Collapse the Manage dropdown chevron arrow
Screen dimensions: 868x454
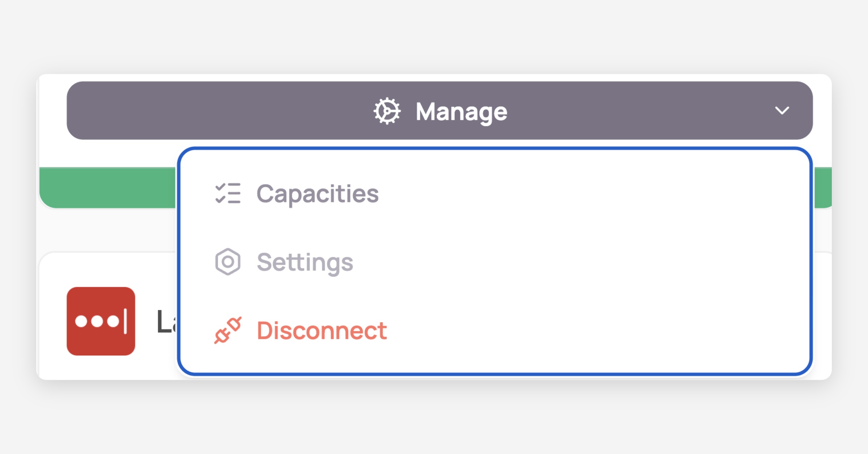(x=782, y=110)
